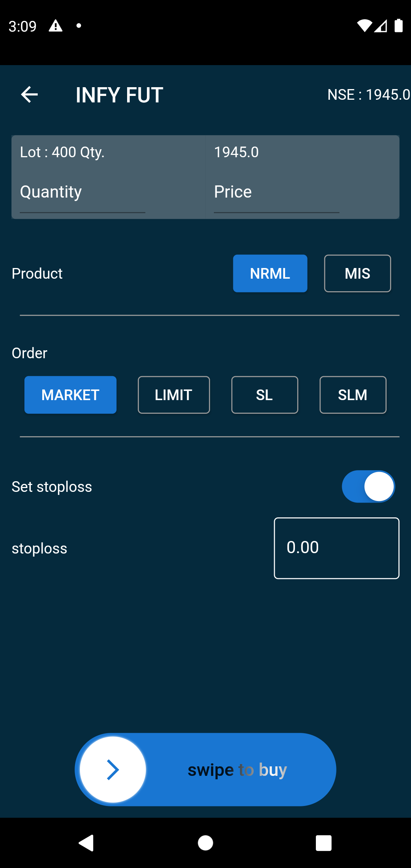The width and height of the screenshot is (411, 868).
Task: Tap the swipe to buy slider track
Action: 205,769
